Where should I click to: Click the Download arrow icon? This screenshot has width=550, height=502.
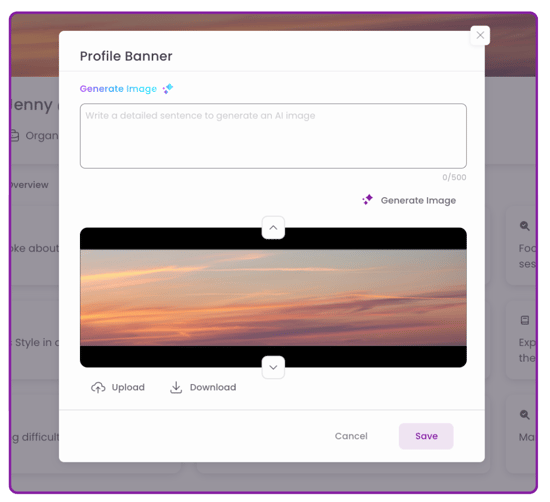(x=176, y=387)
